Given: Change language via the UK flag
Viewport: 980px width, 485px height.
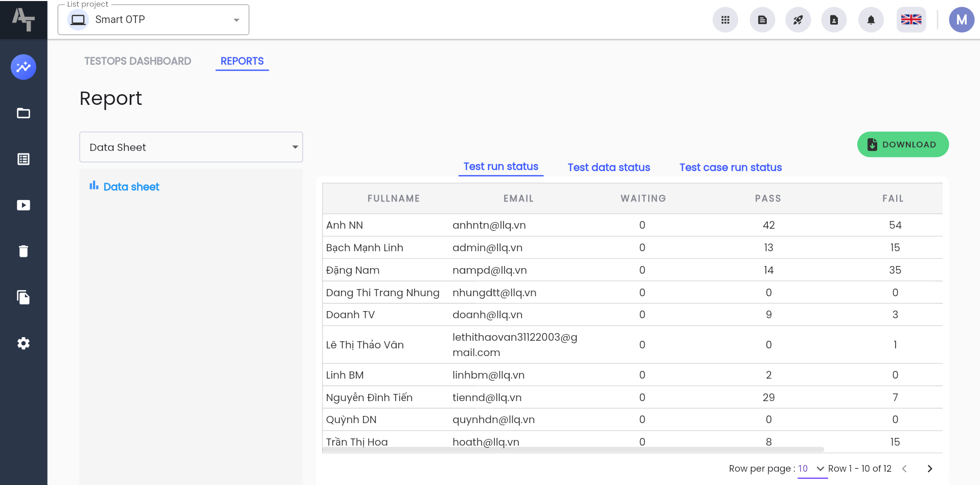Looking at the screenshot, I should 911,20.
